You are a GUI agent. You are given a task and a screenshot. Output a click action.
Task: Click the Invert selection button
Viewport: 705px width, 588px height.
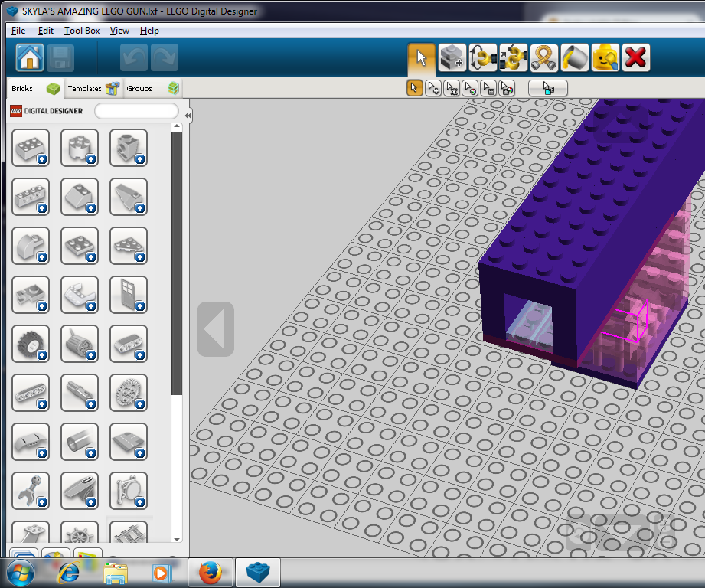pos(548,88)
